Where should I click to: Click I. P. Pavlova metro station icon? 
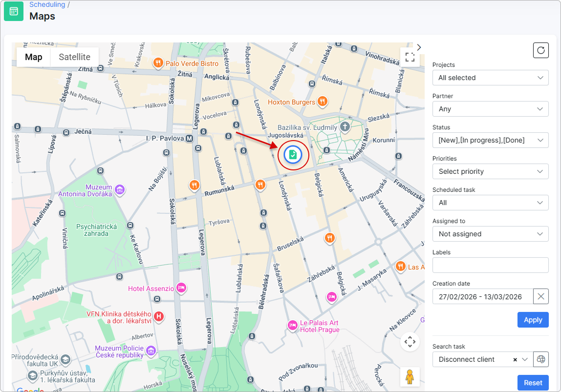coord(189,138)
